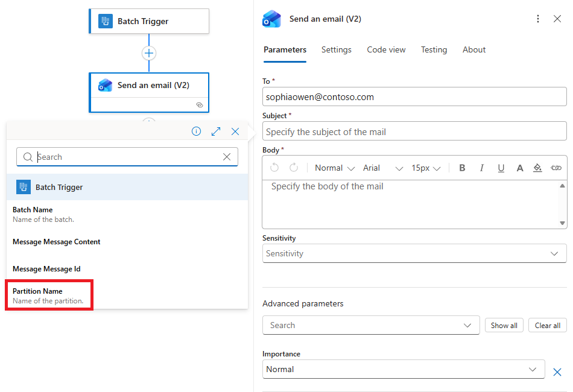Image resolution: width=573 pixels, height=392 pixels.
Task: Open the About tab
Action: (474, 49)
